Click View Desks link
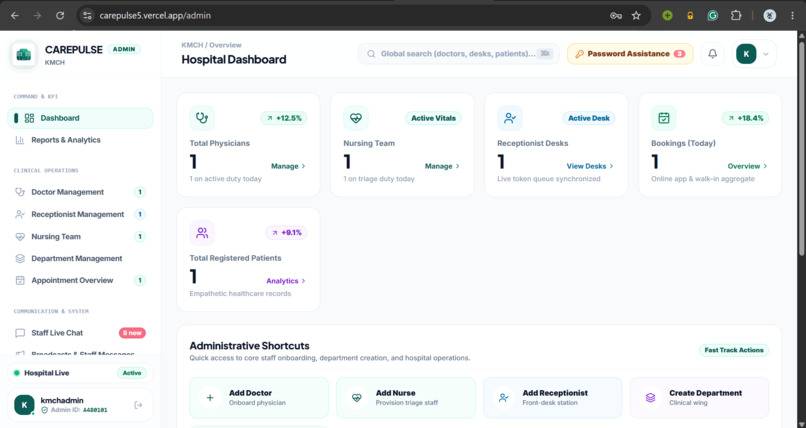Image resolution: width=806 pixels, height=428 pixels. 590,166
